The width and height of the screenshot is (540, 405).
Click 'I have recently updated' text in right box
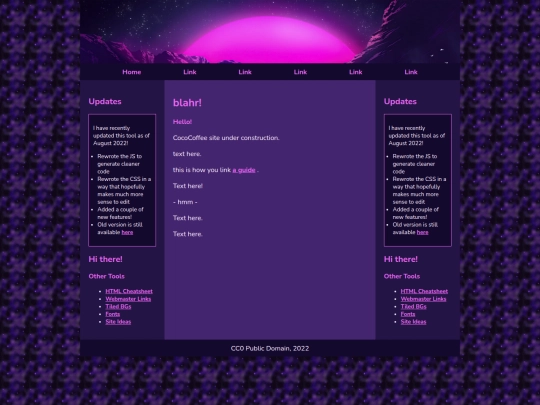pyautogui.click(x=417, y=136)
